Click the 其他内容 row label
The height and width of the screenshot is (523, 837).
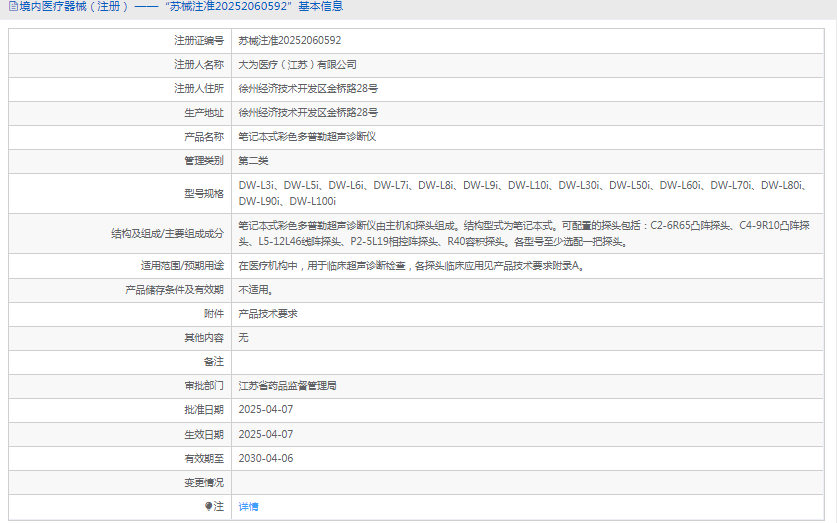pos(204,337)
